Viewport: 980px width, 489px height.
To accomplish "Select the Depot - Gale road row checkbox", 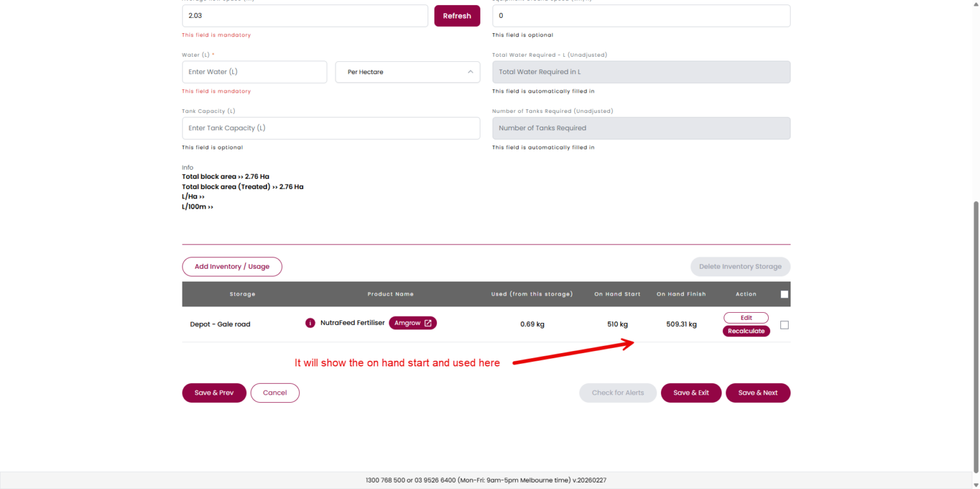I will coord(784,325).
